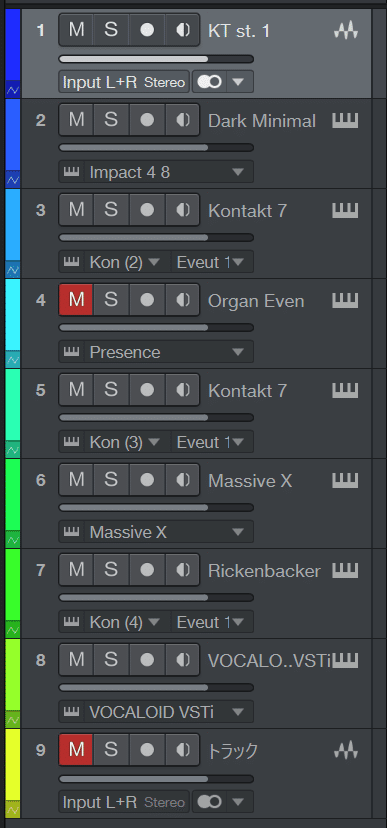The width and height of the screenshot is (387, 828).
Task: Open Presence instrument editor keyboard icon
Action: (x=71, y=352)
